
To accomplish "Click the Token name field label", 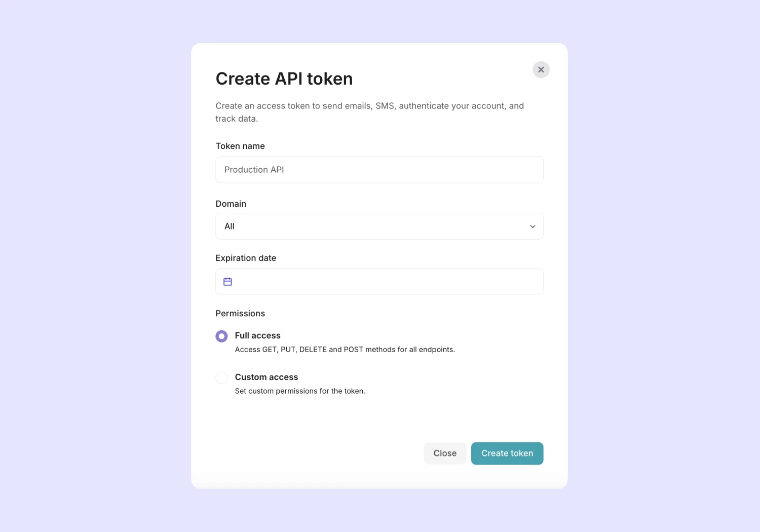I will pos(240,146).
